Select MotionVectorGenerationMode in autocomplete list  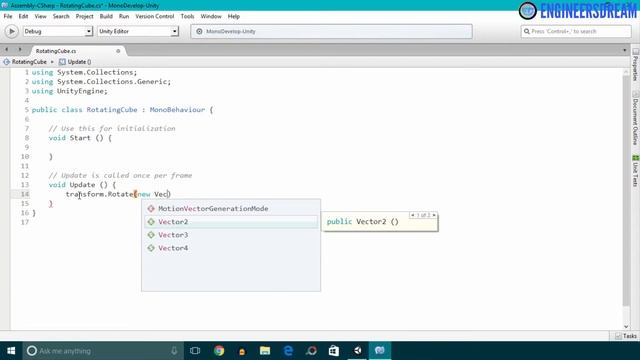(x=231, y=209)
